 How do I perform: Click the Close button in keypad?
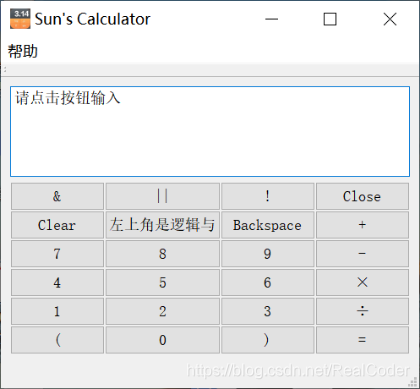[x=362, y=196]
